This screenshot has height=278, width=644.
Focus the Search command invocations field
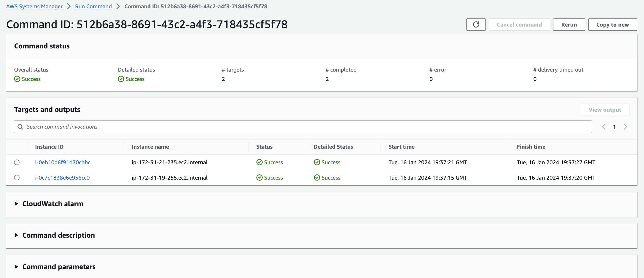coord(307,127)
